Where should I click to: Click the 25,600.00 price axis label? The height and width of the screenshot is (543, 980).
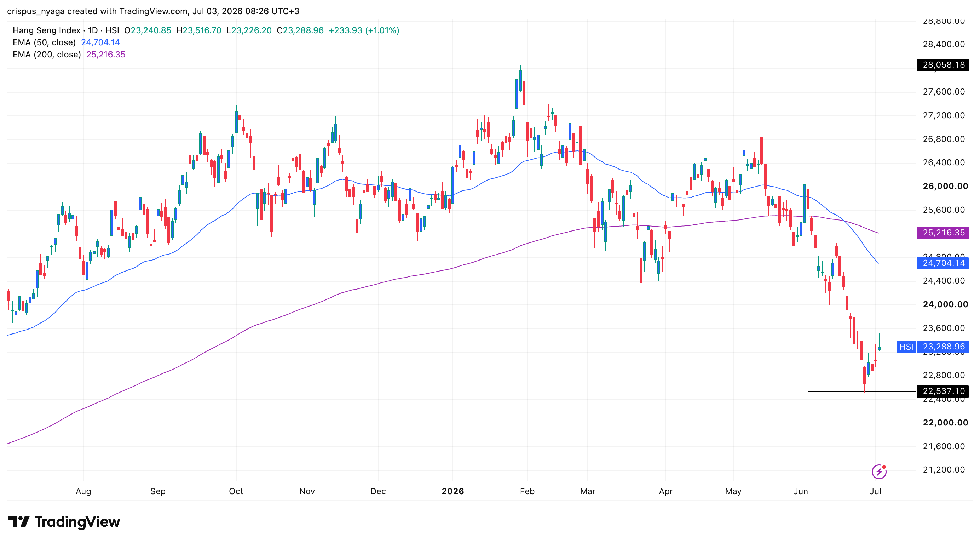[944, 210]
